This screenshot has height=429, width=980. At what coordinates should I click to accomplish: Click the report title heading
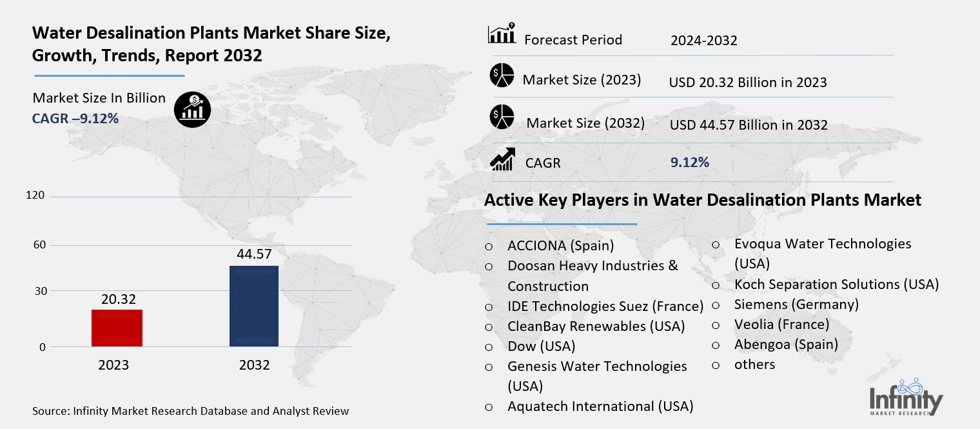coord(211,44)
